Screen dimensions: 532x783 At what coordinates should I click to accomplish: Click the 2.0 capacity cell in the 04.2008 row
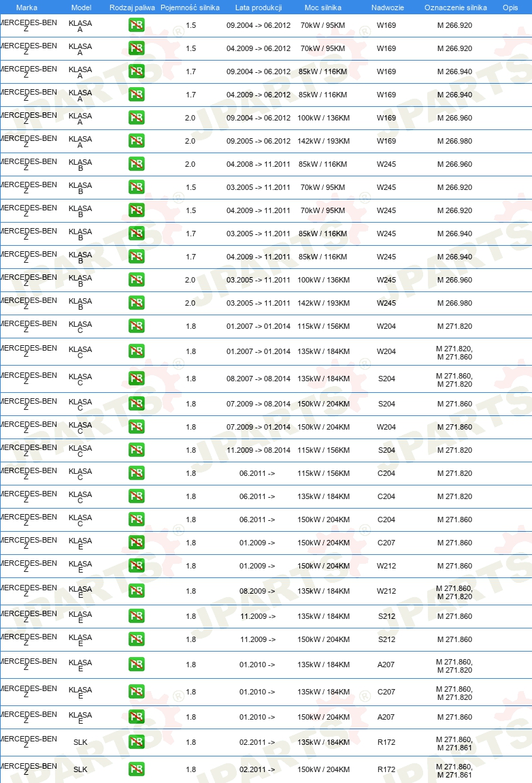pos(190,164)
